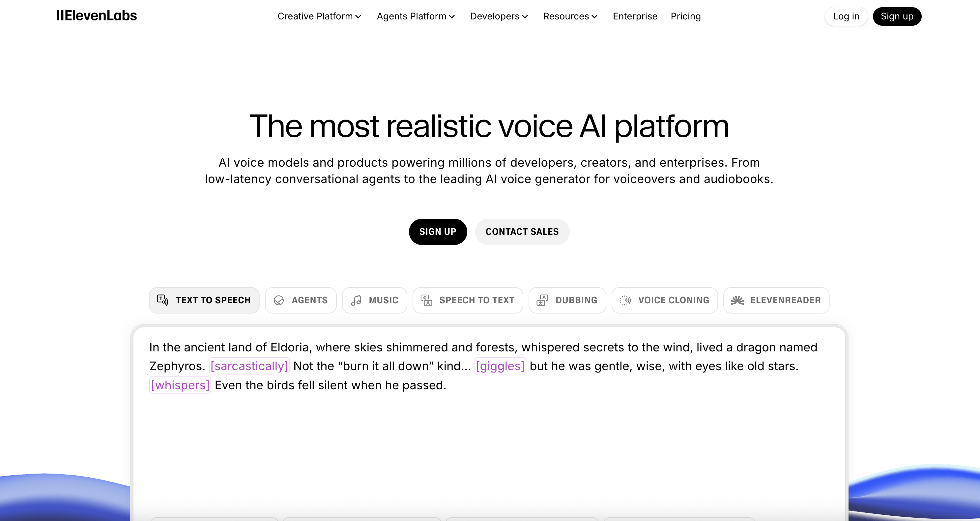Image resolution: width=980 pixels, height=521 pixels.
Task: Click the black SIGN UP hero button
Action: pyautogui.click(x=438, y=232)
